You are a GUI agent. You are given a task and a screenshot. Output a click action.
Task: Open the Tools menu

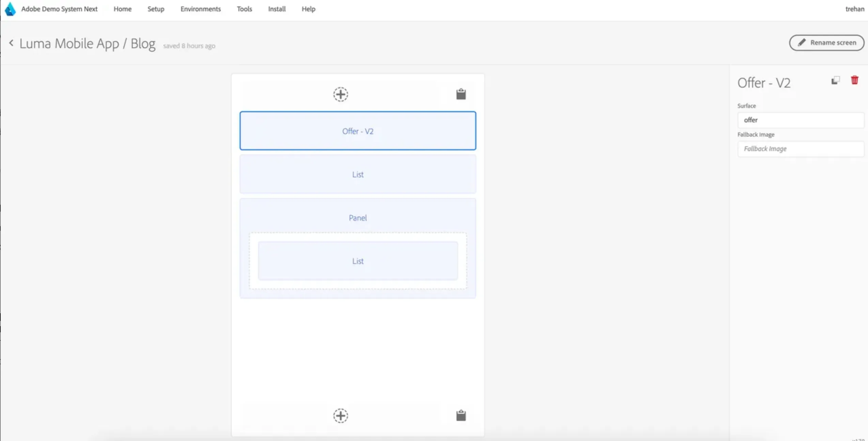pyautogui.click(x=245, y=9)
